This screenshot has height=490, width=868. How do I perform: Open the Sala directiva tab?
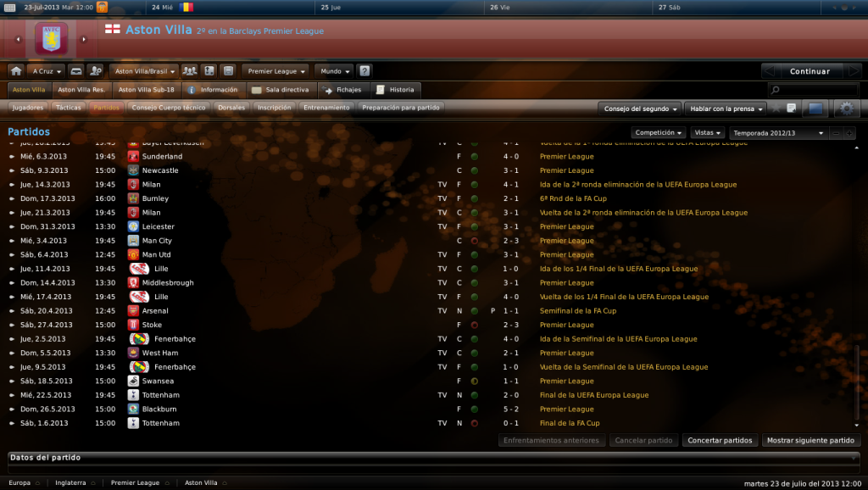click(x=281, y=90)
